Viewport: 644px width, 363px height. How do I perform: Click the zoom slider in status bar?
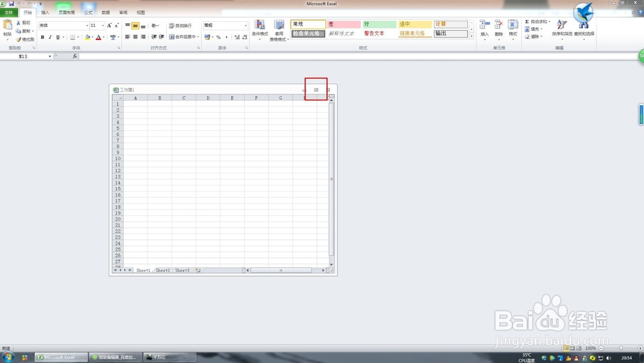click(x=621, y=348)
